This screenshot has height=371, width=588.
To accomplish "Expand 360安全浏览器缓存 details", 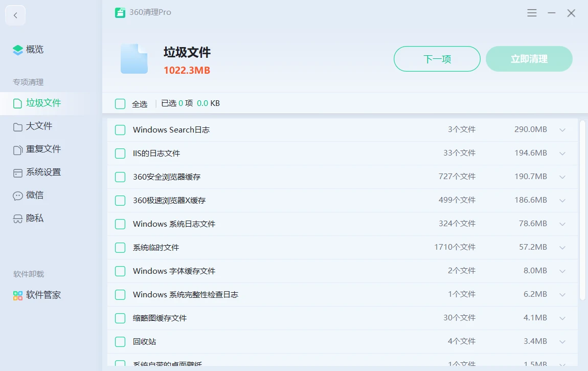I will [x=562, y=177].
